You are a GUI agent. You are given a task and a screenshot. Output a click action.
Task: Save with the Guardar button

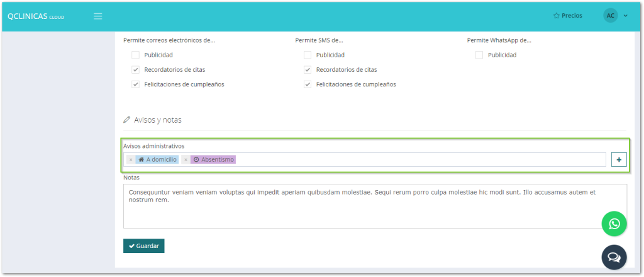tap(144, 246)
